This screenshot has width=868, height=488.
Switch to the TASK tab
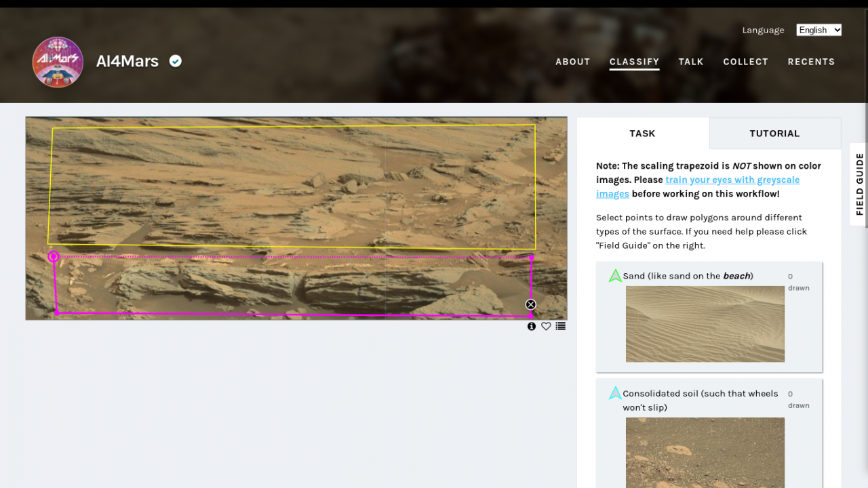click(x=643, y=134)
